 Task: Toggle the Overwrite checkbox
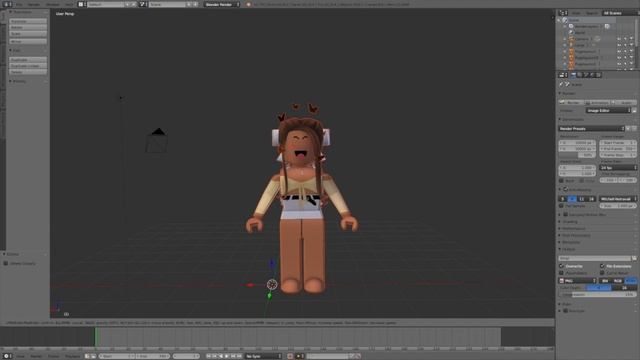(562, 266)
